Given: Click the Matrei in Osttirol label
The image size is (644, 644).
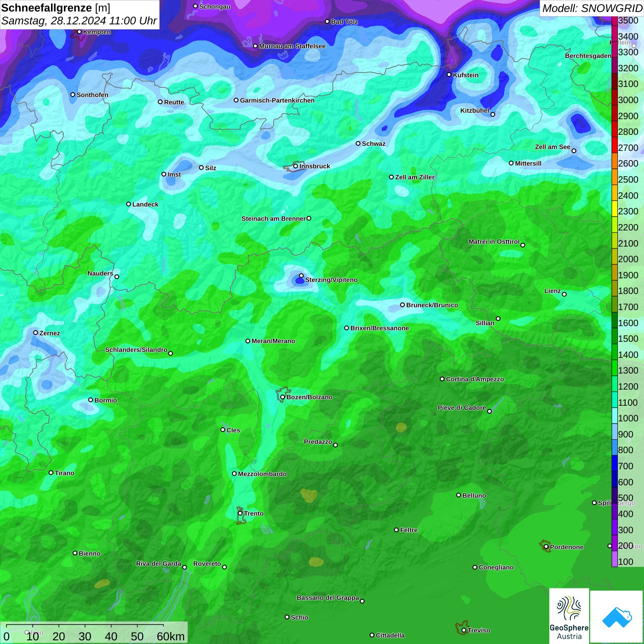Looking at the screenshot, I should [494, 241].
